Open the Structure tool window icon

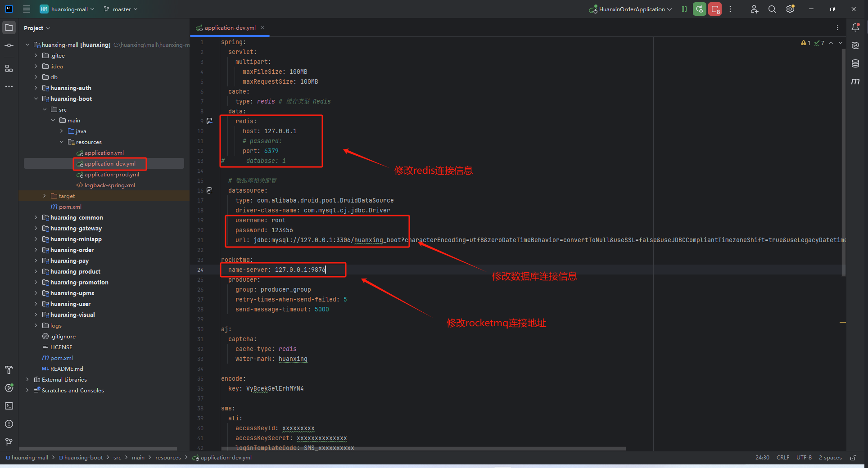click(x=9, y=68)
